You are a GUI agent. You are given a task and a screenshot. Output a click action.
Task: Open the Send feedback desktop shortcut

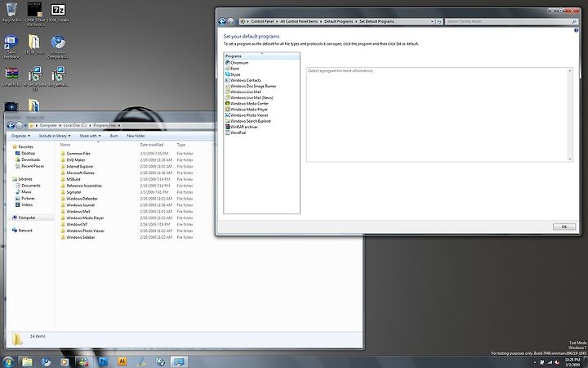(11, 47)
